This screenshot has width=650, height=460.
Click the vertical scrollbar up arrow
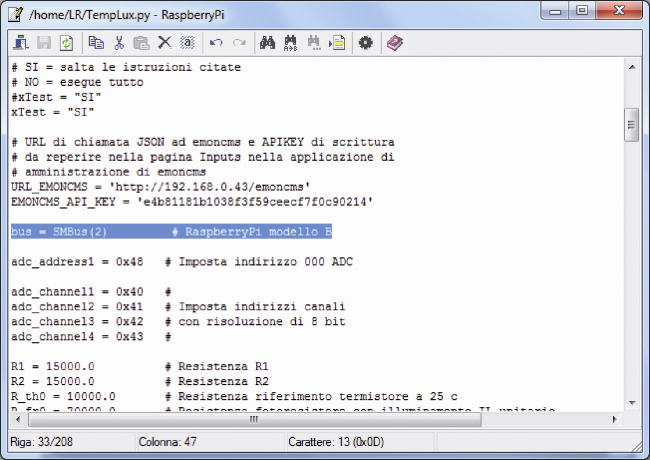point(632,67)
